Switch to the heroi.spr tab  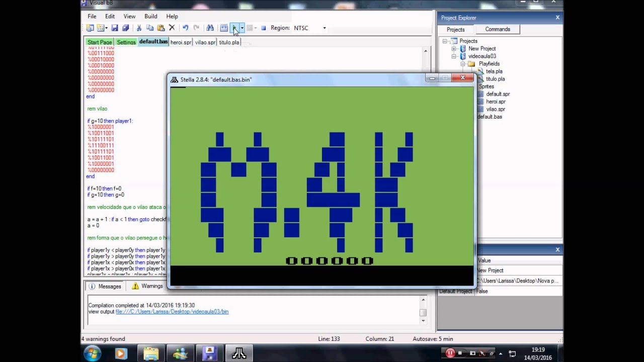pos(181,42)
